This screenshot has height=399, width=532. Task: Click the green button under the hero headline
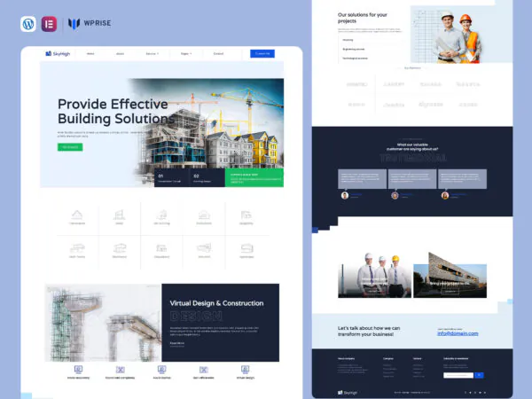click(70, 147)
